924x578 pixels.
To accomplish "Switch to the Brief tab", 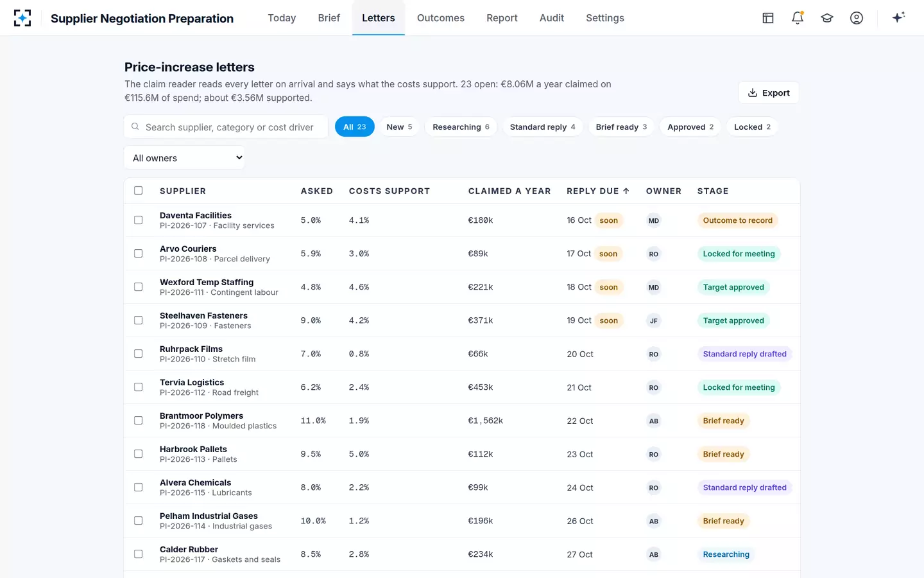I will (x=329, y=18).
